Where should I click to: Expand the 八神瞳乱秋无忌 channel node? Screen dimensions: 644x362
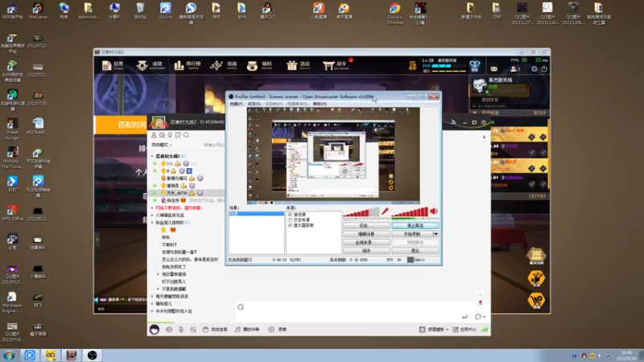point(152,215)
